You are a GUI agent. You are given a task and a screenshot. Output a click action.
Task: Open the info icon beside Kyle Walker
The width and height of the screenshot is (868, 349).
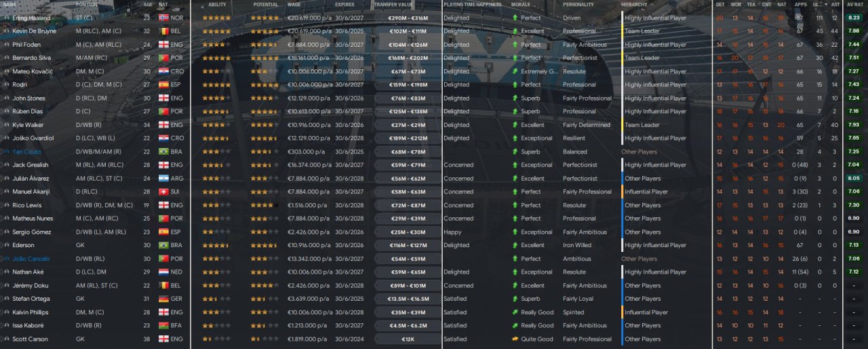(7, 125)
